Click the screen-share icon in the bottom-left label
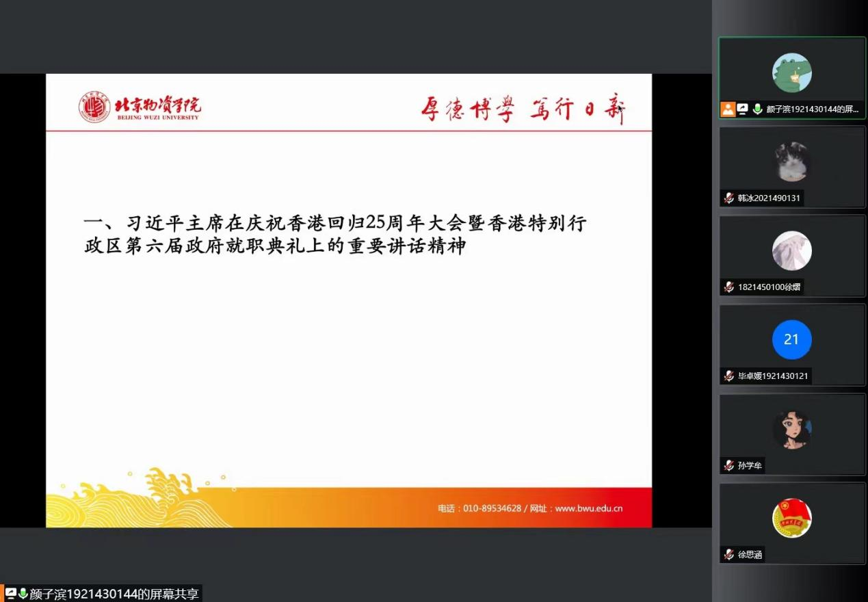This screenshot has width=868, height=602. [x=11, y=594]
